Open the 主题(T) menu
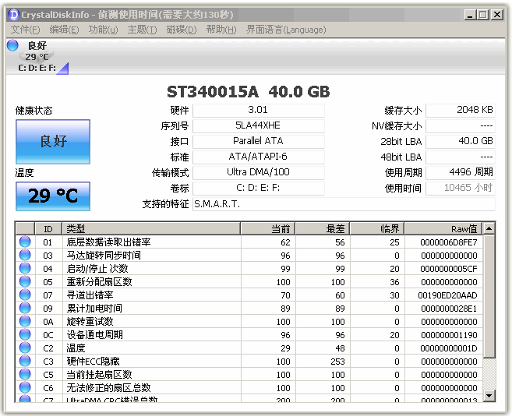This screenshot has height=420, width=512. [x=142, y=30]
